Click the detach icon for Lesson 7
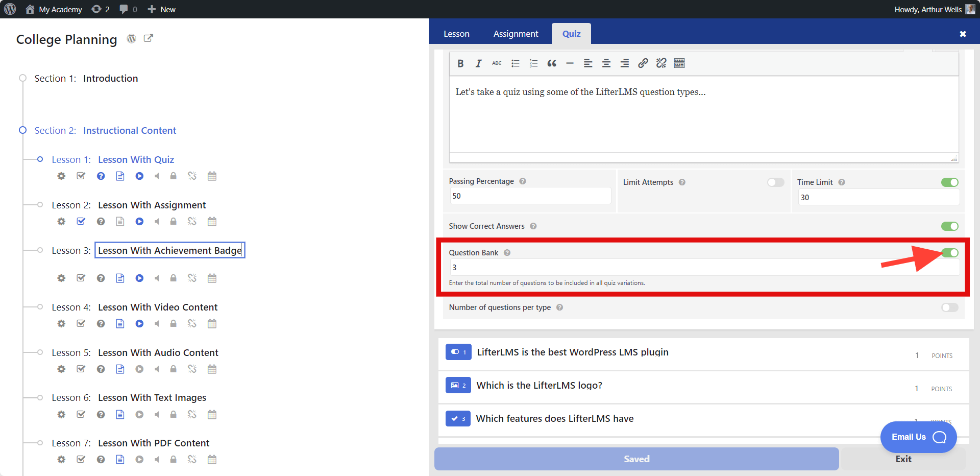Screen dimensions: 980x476 coord(192,460)
